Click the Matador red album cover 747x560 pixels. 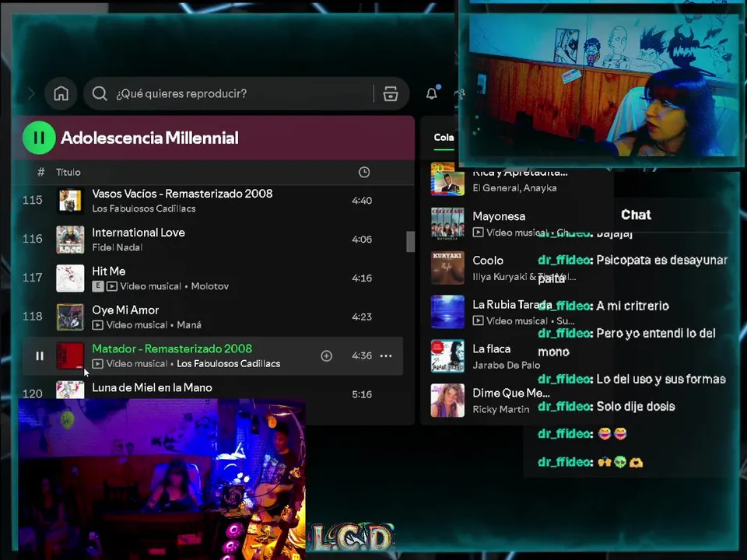(70, 355)
